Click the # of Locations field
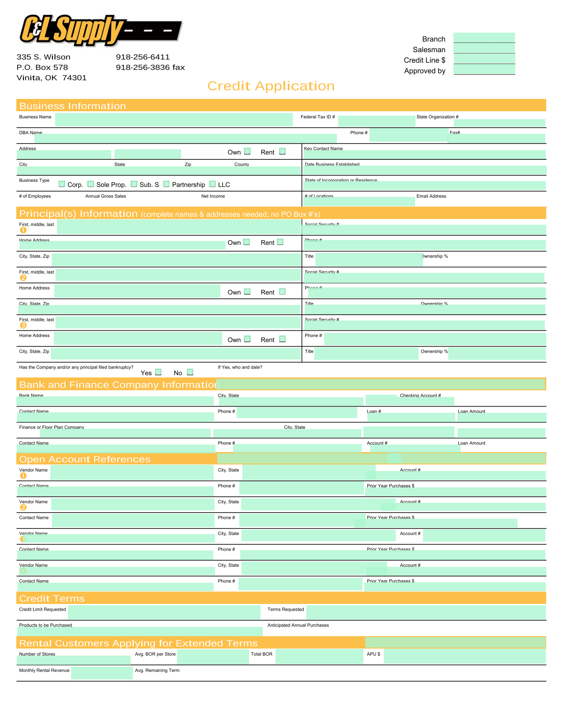563x728 pixels. [359, 201]
